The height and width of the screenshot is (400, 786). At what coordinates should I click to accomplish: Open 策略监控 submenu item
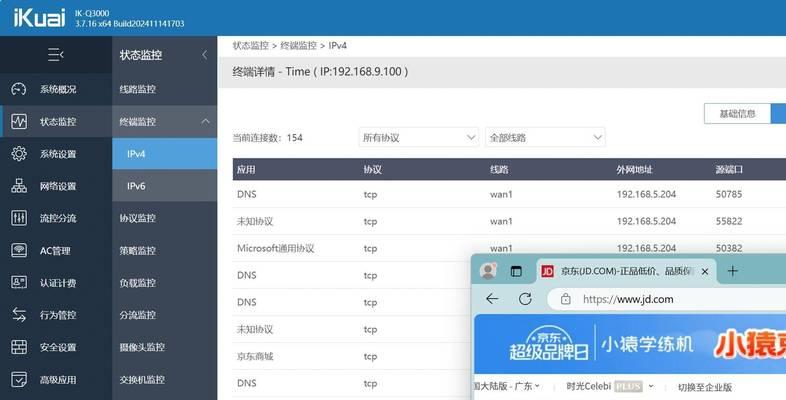tap(137, 251)
